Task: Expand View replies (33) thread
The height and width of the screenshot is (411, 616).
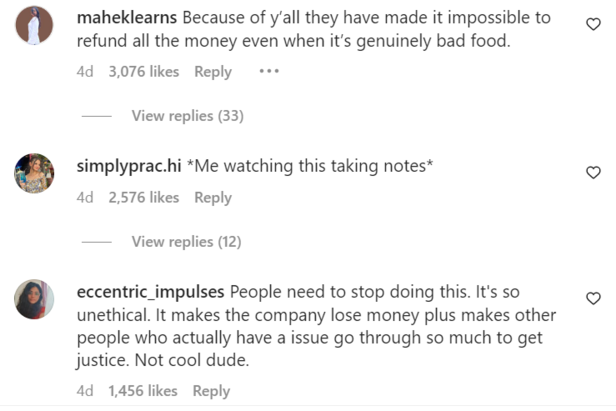Action: click(x=187, y=116)
